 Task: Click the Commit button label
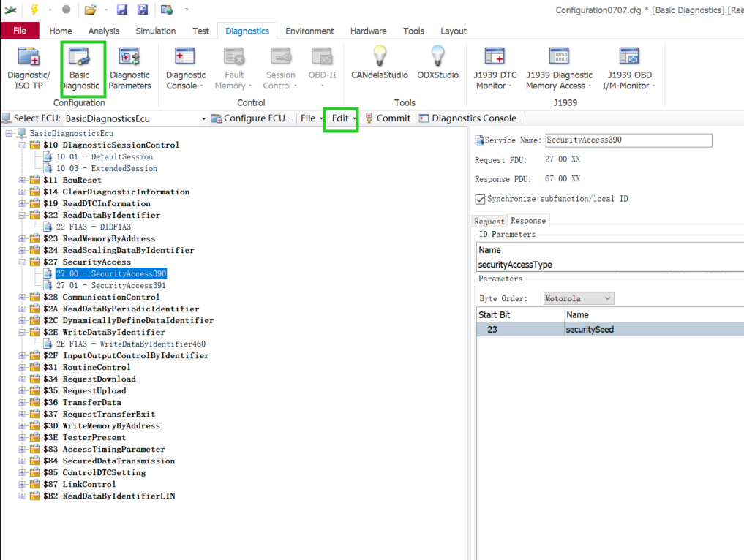pos(394,118)
